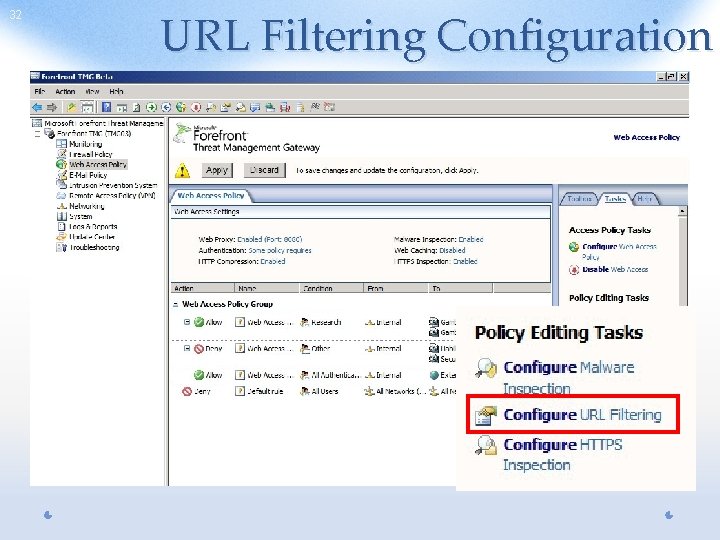Image resolution: width=720 pixels, height=540 pixels.
Task: Select 'All Users' in Default rule row
Action: coord(325,391)
